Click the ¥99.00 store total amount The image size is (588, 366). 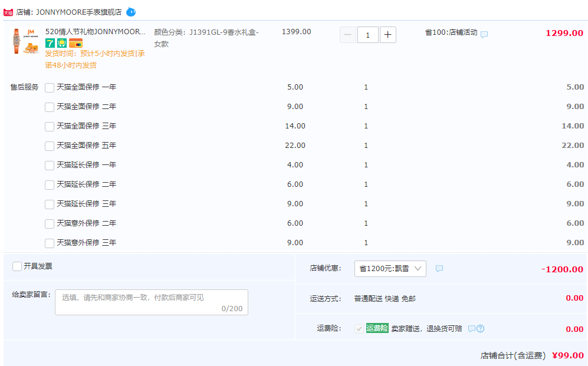pos(568,355)
